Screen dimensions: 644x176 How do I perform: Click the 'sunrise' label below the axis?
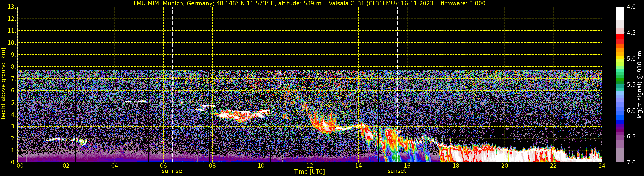[x=172, y=171]
